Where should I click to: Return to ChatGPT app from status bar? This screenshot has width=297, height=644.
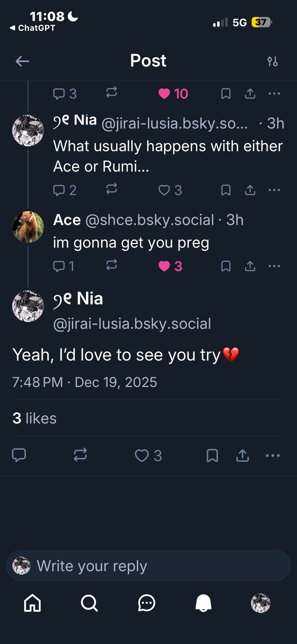tap(33, 28)
